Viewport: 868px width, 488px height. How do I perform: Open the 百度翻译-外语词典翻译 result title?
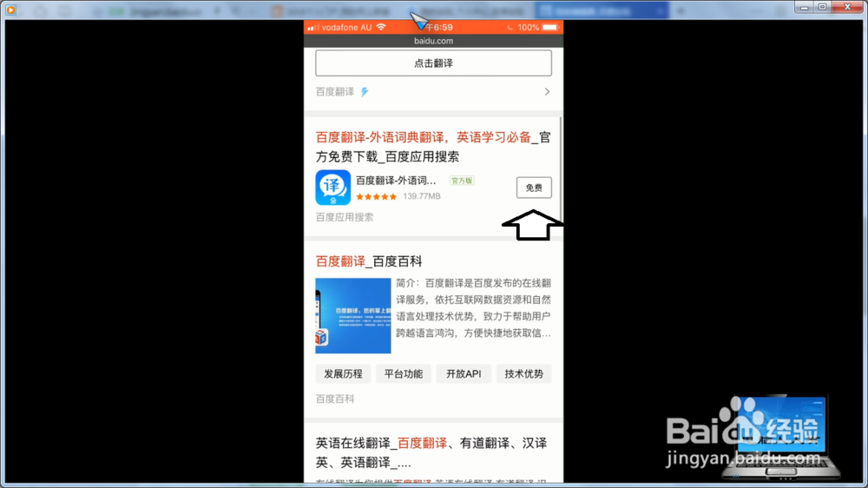[x=433, y=147]
